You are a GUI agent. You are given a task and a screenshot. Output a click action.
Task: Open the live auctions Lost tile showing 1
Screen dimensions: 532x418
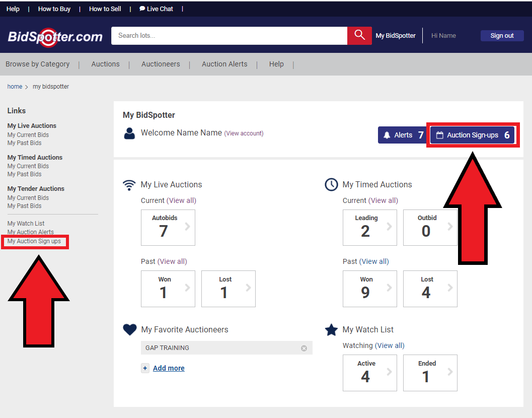click(229, 289)
